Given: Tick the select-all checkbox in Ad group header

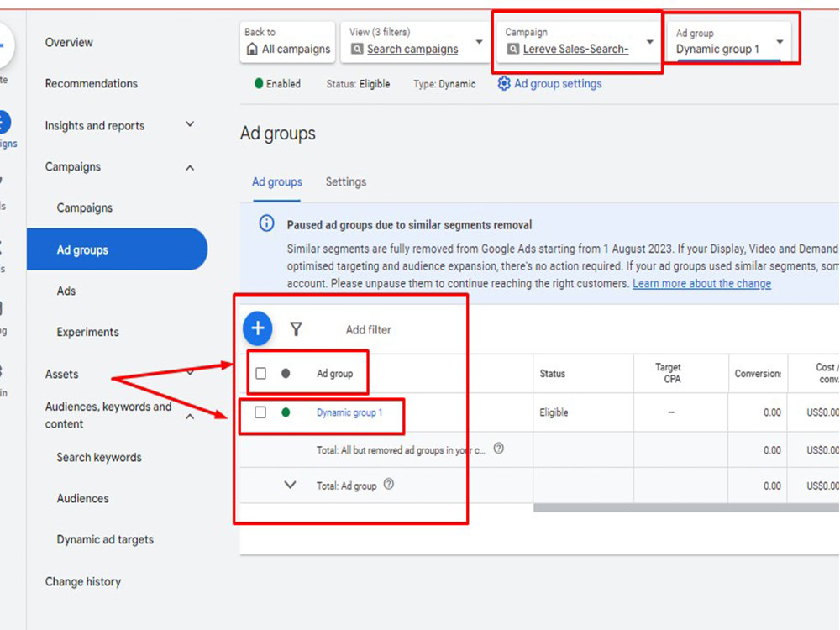Looking at the screenshot, I should click(261, 374).
